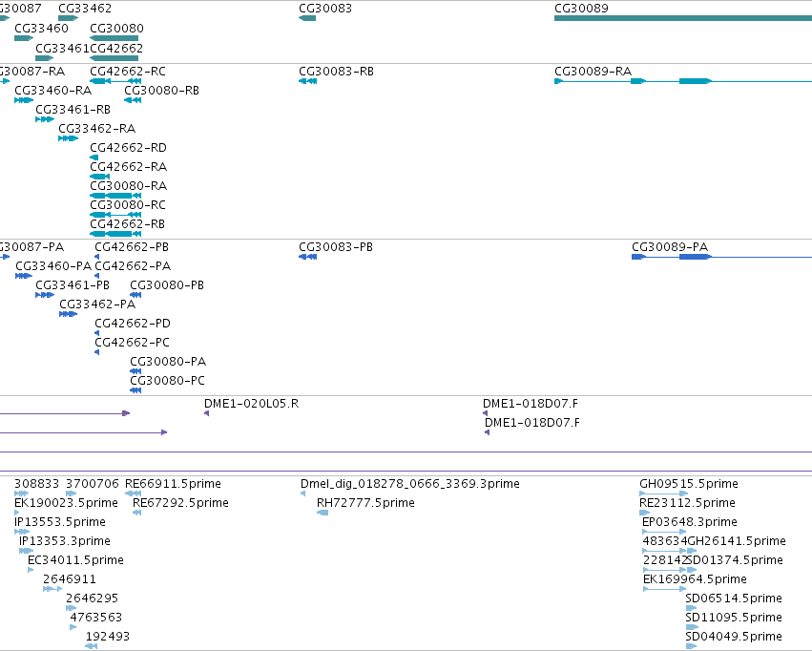Select transcript label CG30080-RC
The image size is (812, 651).
[x=128, y=205]
